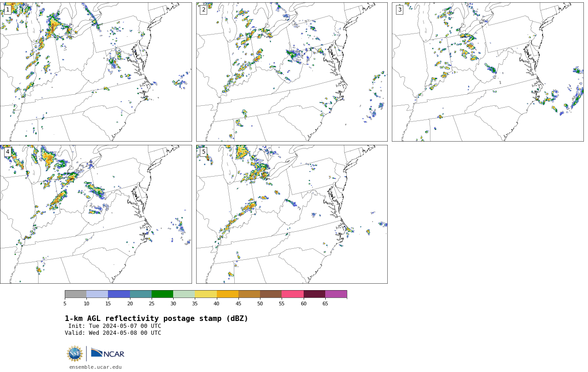588x372 pixels.
Task: Open ensemble member 1 reflectivity map
Action: (x=96, y=72)
